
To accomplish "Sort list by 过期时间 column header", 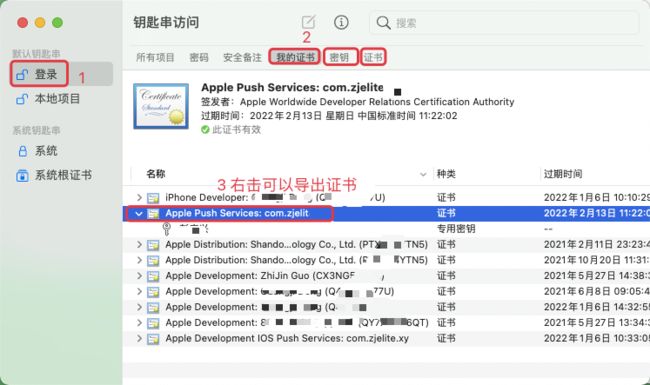I will coord(563,174).
